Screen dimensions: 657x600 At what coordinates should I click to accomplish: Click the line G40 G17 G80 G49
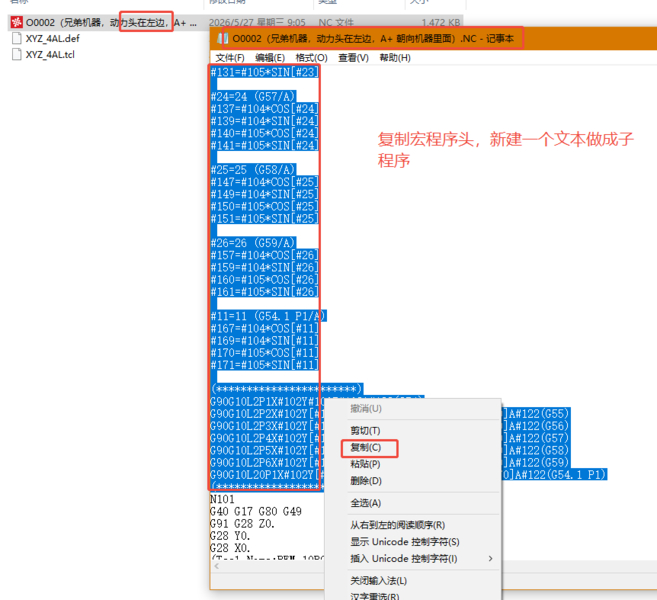tap(256, 511)
